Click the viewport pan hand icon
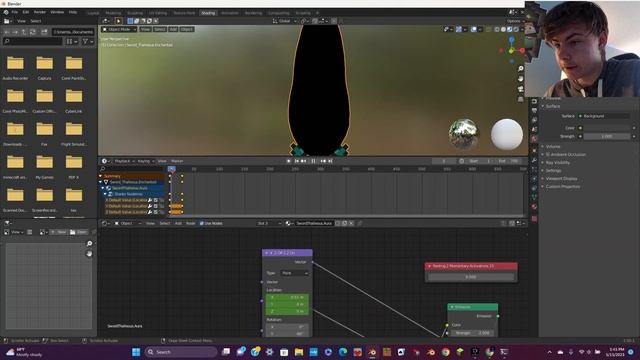The height and width of the screenshot is (360, 640). tap(520, 78)
